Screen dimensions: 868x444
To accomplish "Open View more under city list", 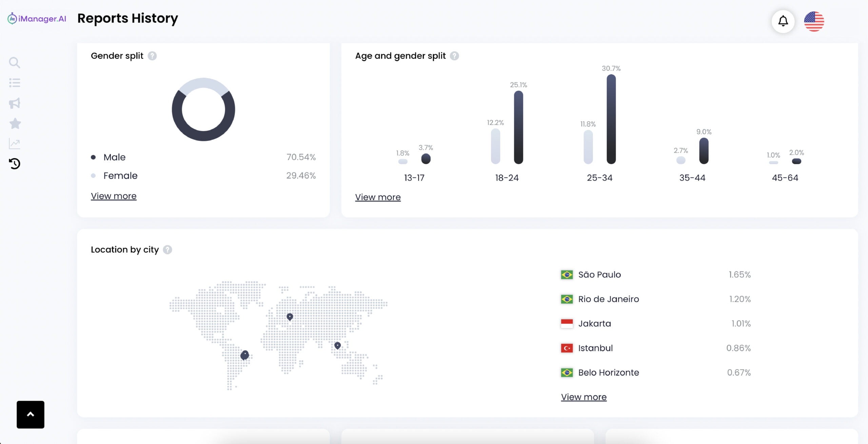I will [x=584, y=397].
